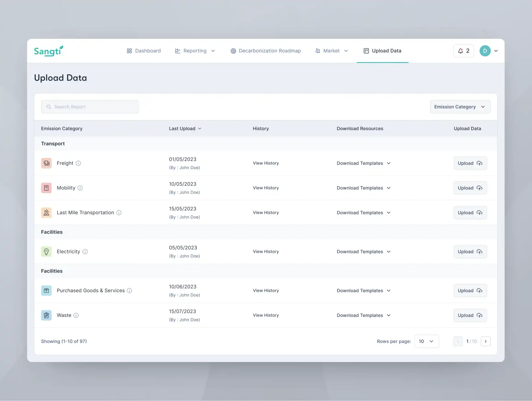
Task: View History for Waste
Action: pos(266,315)
